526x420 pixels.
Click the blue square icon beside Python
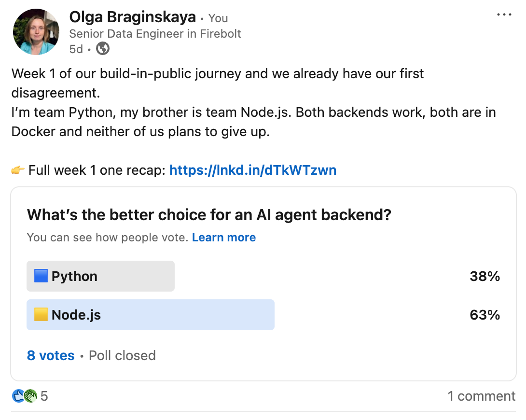pyautogui.click(x=41, y=276)
